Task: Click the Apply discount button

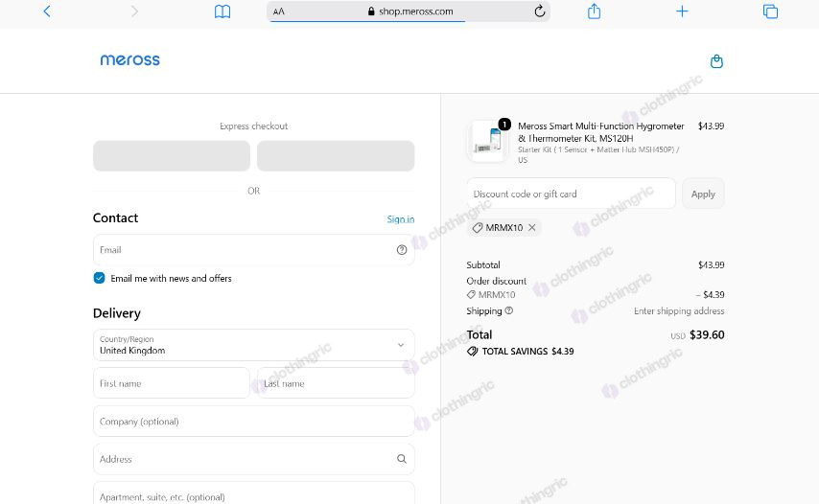Action: (703, 194)
